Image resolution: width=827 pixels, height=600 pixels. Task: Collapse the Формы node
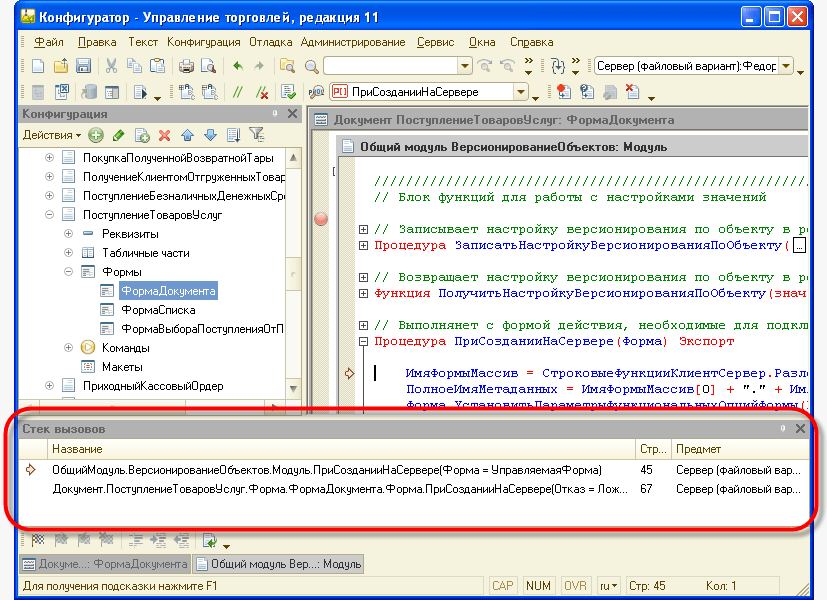[x=69, y=272]
